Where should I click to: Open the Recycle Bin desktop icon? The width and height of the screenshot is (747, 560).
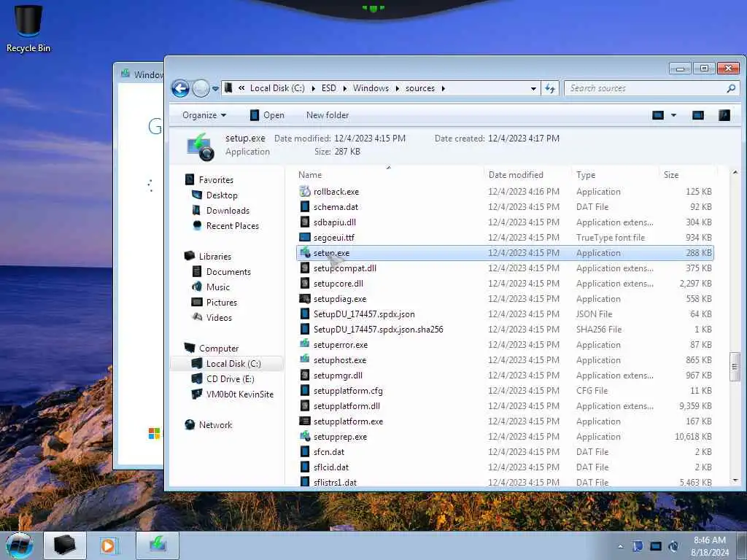(x=28, y=28)
